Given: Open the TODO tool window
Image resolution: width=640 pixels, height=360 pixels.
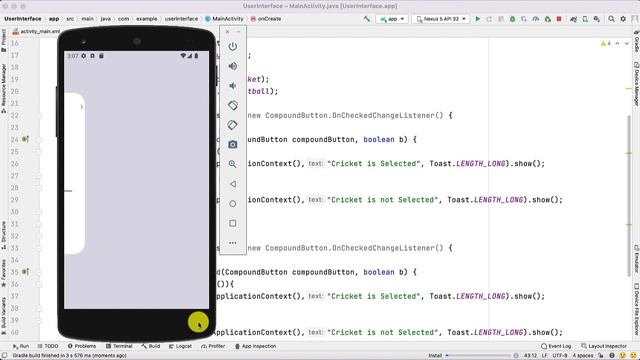Looking at the screenshot, I should (48, 346).
